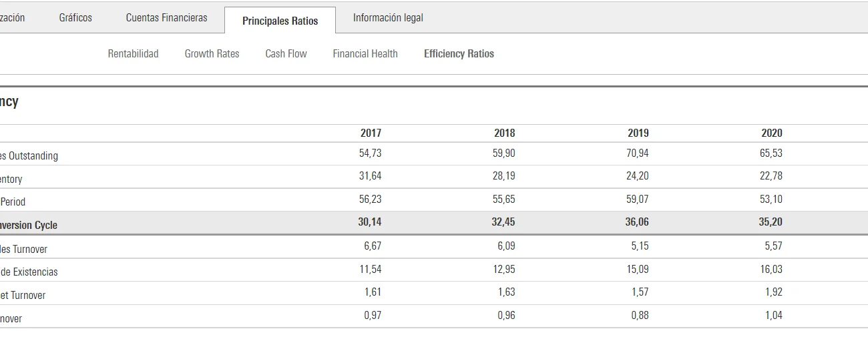The width and height of the screenshot is (868, 337).
Task: Select the Principales Ratios tab
Action: 280,21
